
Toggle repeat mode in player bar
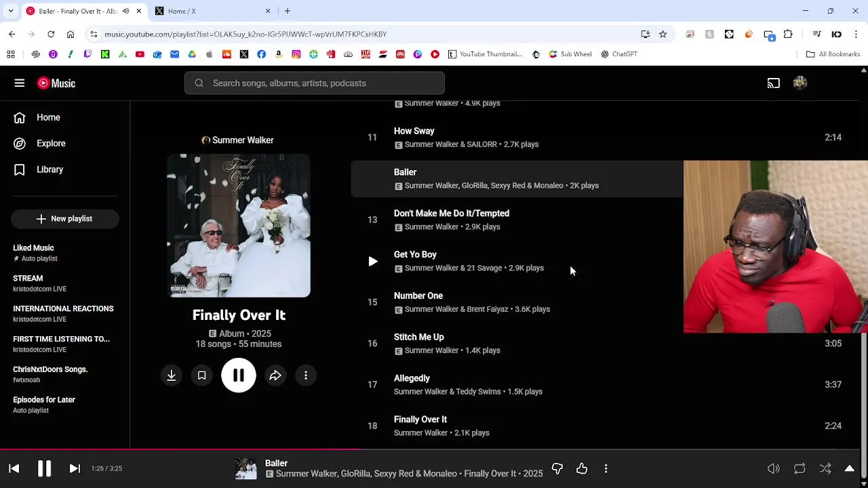tap(800, 468)
